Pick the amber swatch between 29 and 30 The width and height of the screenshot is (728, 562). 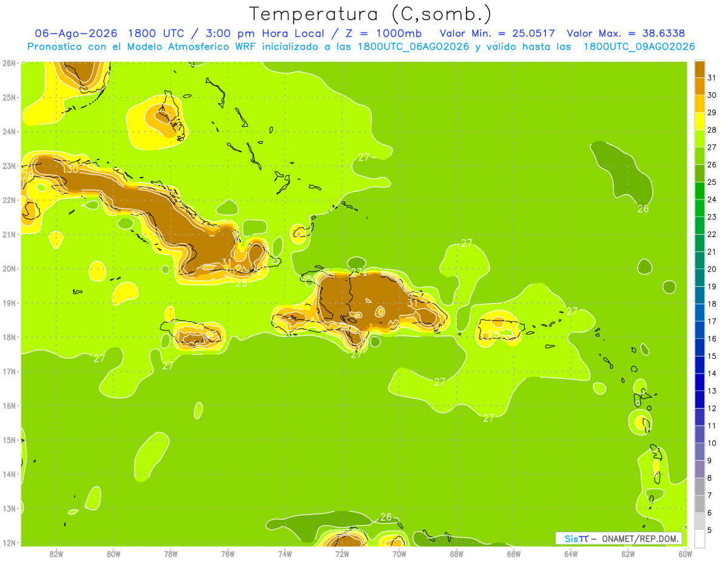[x=699, y=104]
